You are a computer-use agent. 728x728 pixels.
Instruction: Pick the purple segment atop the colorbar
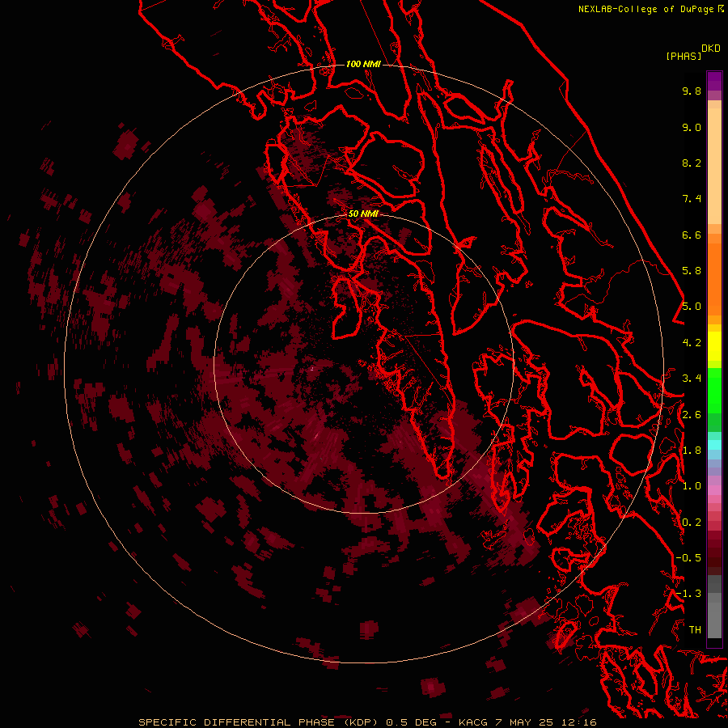point(714,81)
